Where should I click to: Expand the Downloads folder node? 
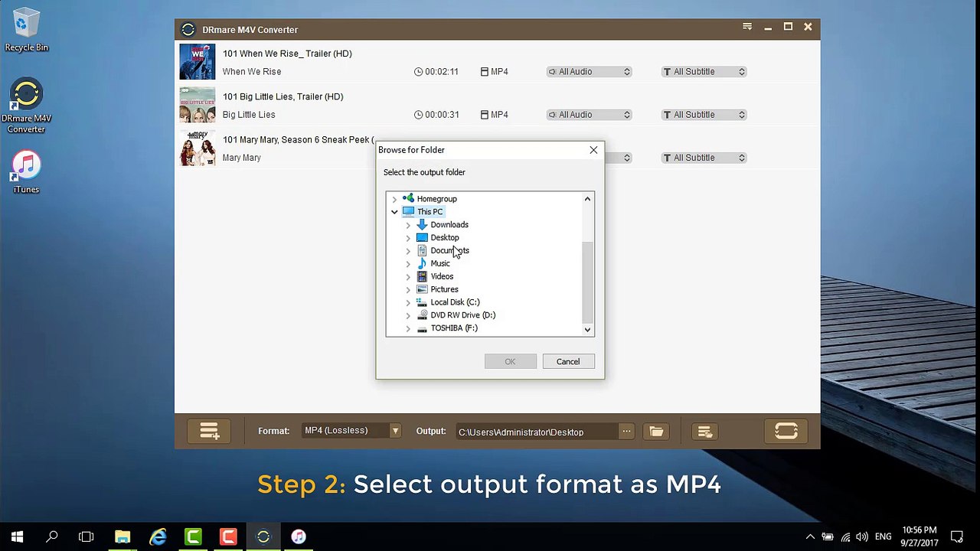(x=408, y=225)
